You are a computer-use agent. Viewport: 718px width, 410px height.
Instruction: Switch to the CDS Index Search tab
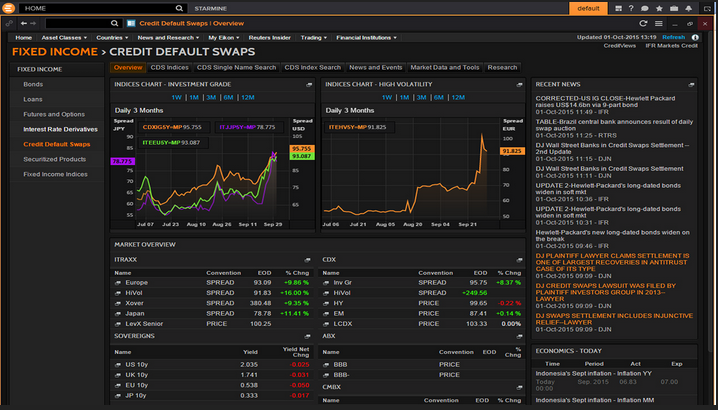pyautogui.click(x=313, y=67)
